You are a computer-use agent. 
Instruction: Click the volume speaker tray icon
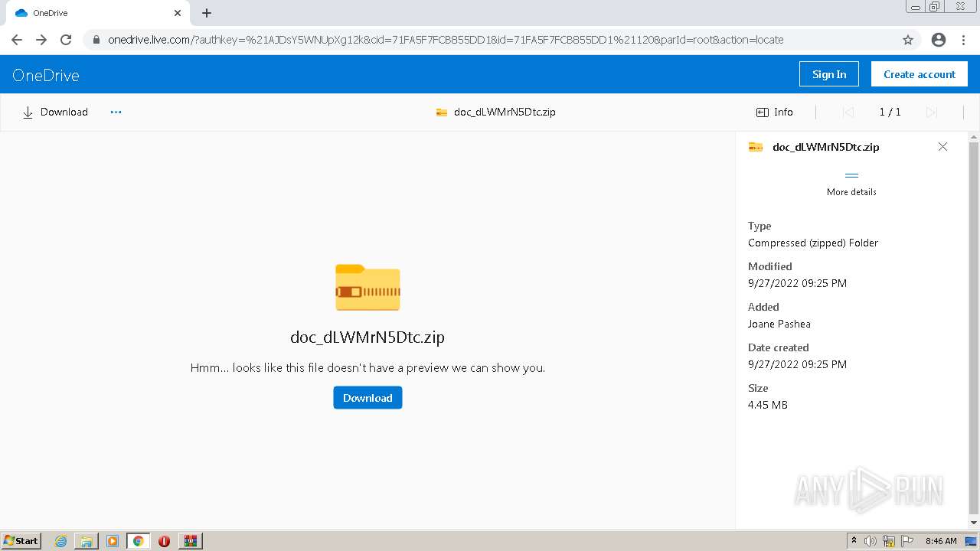point(871,541)
